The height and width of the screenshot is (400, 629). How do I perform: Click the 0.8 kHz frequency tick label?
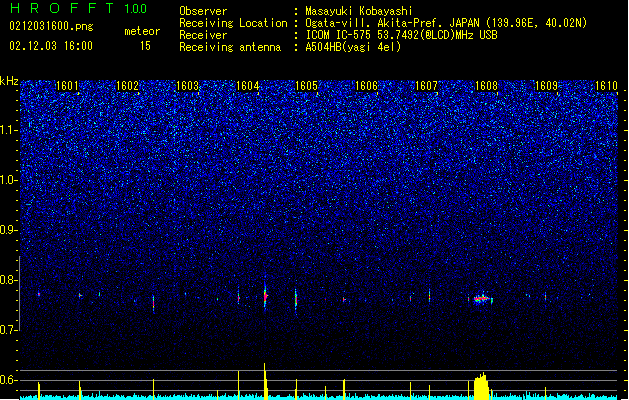(x=9, y=280)
